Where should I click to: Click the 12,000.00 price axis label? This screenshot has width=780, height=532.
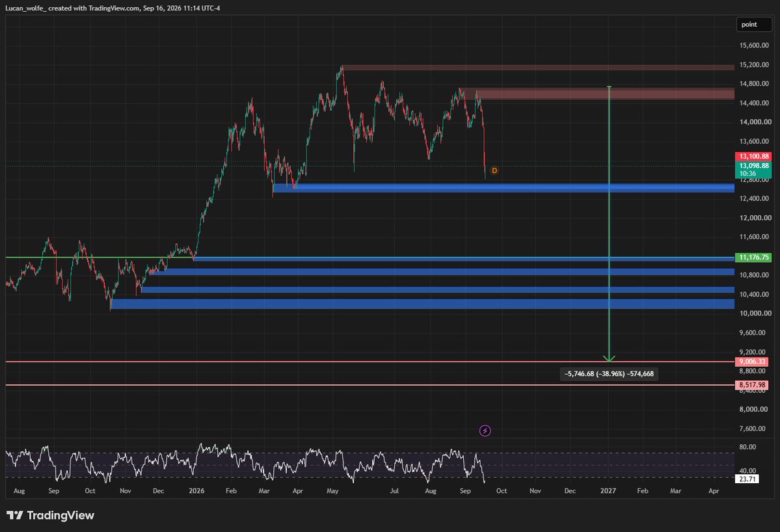tap(755, 218)
